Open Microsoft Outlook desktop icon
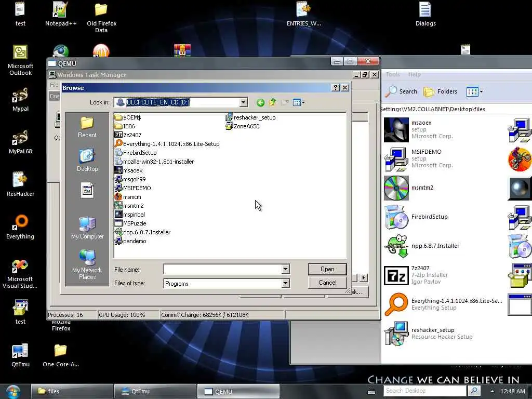The height and width of the screenshot is (399, 532). click(x=20, y=60)
